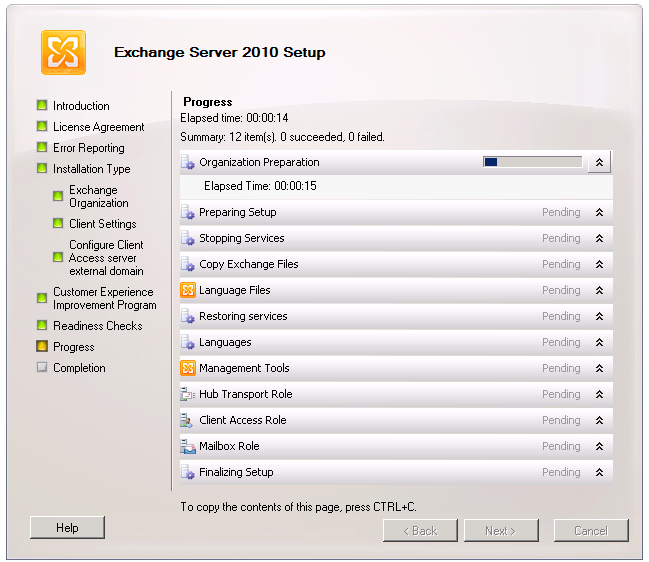This screenshot has height=562, width=649.
Task: Click the Pending status of Mailbox Role
Action: [561, 446]
